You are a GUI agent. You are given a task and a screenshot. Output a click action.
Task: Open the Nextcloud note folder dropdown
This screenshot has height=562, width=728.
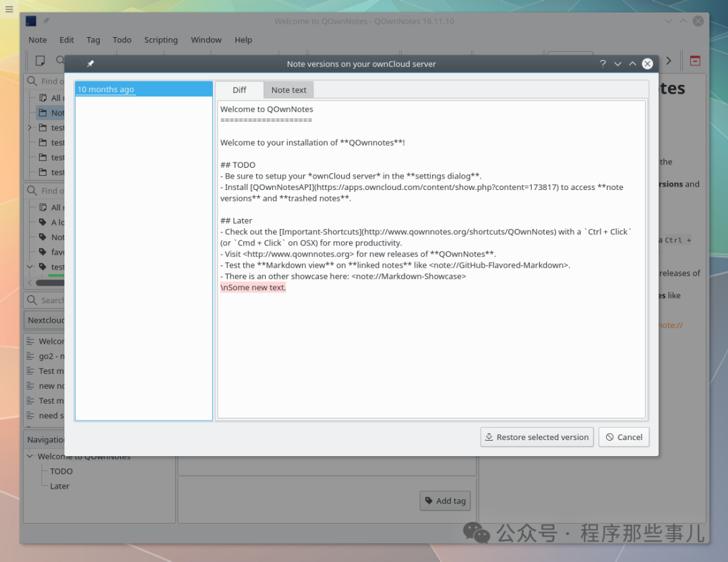point(44,320)
